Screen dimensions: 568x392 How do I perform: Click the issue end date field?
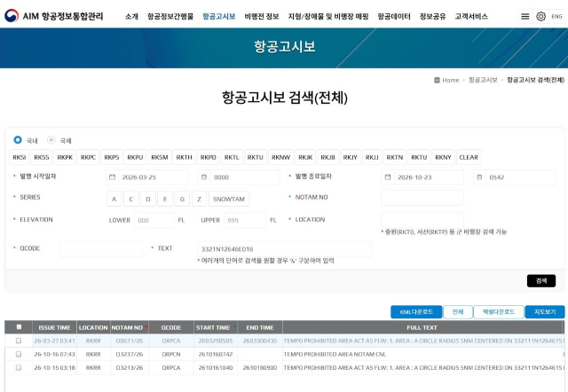(429, 177)
